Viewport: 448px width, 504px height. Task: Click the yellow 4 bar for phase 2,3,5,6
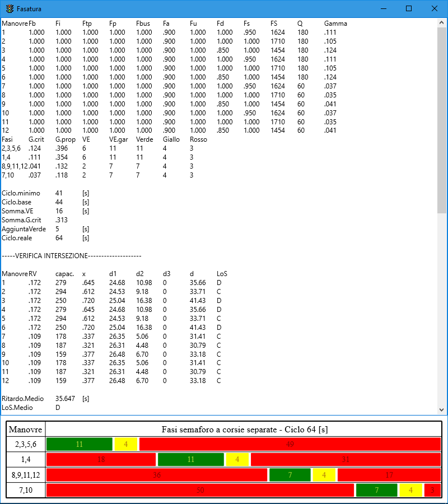125,444
